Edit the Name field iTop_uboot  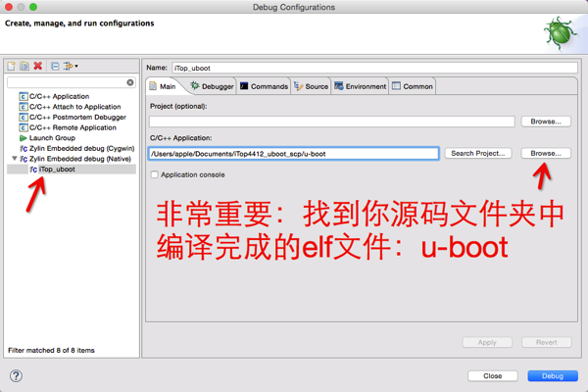pos(374,69)
